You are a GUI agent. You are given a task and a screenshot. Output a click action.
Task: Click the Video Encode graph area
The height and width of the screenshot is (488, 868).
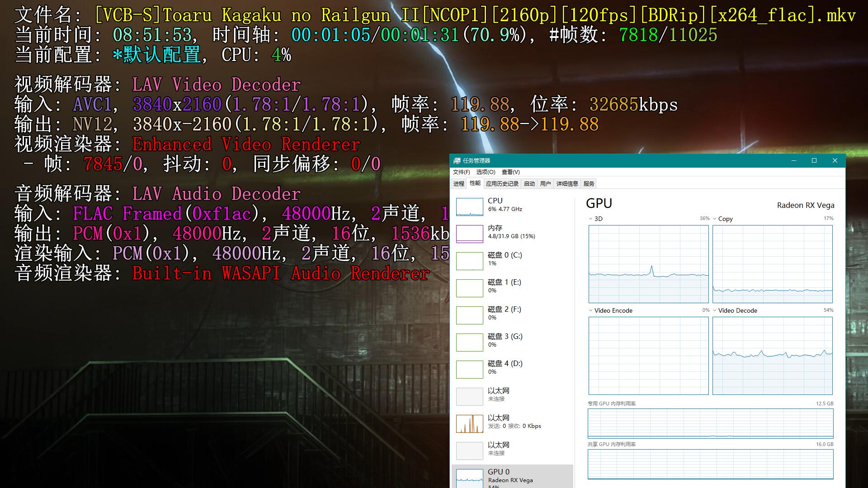(x=648, y=356)
